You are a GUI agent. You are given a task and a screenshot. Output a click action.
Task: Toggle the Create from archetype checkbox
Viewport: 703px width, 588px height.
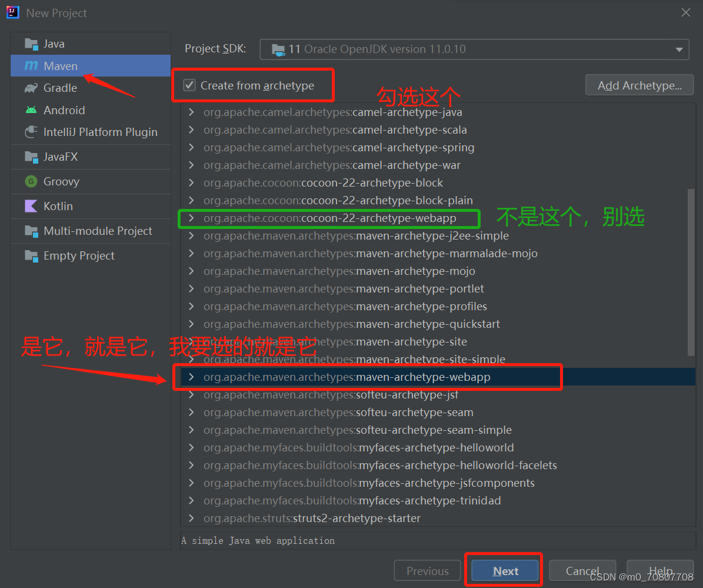pyautogui.click(x=189, y=85)
